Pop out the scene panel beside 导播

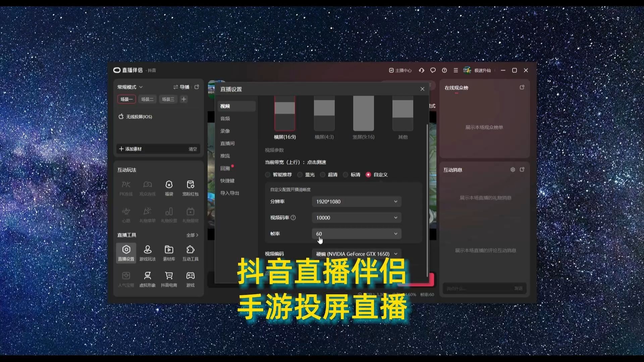click(x=197, y=87)
